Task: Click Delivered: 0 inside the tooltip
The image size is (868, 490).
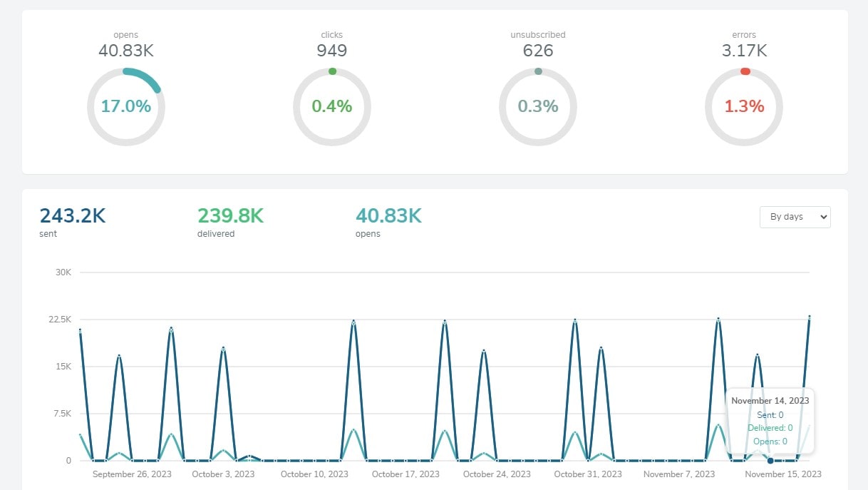Action: pyautogui.click(x=770, y=428)
